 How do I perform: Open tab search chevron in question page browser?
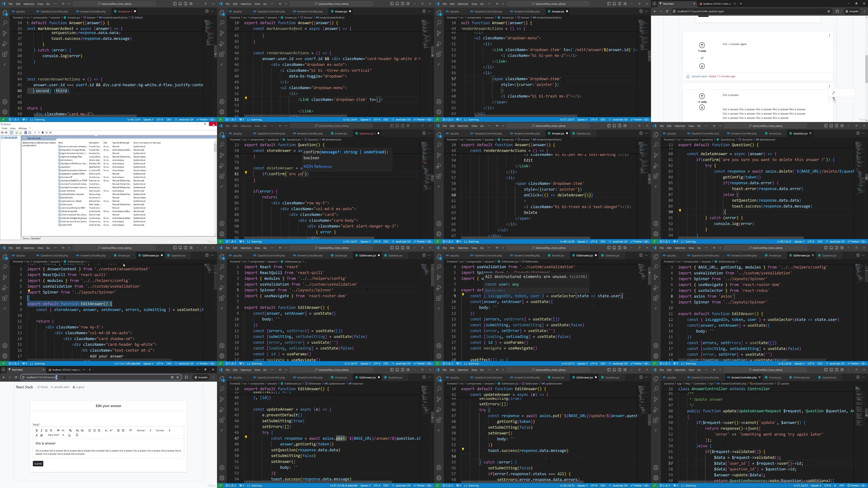coord(654,4)
